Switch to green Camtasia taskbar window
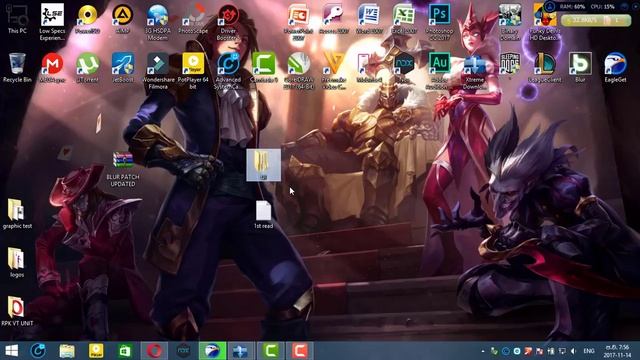640x360 pixels. click(270, 351)
